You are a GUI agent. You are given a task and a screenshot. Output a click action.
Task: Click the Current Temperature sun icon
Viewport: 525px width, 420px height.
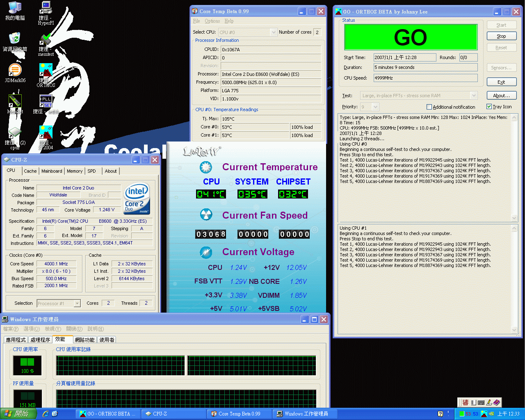pyautogui.click(x=206, y=167)
